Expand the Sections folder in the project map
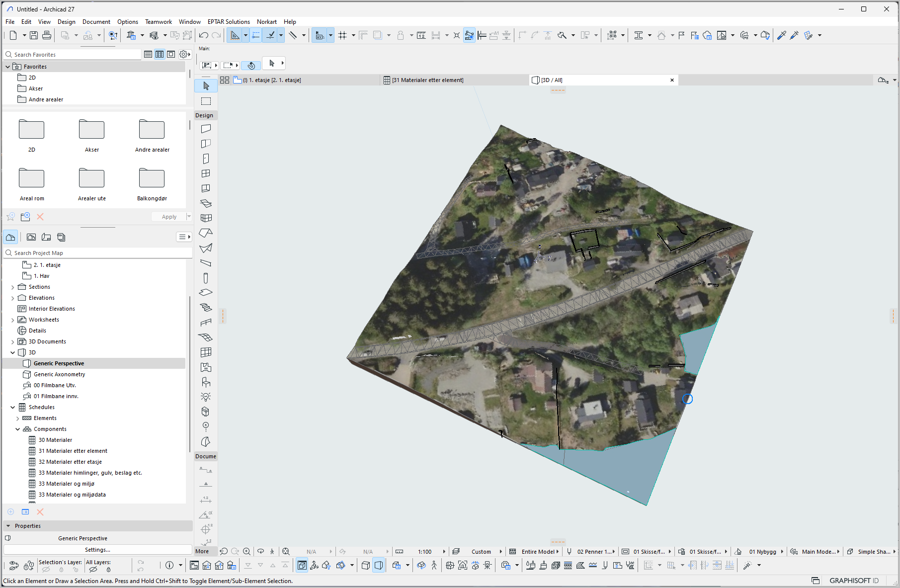 pos(13,287)
